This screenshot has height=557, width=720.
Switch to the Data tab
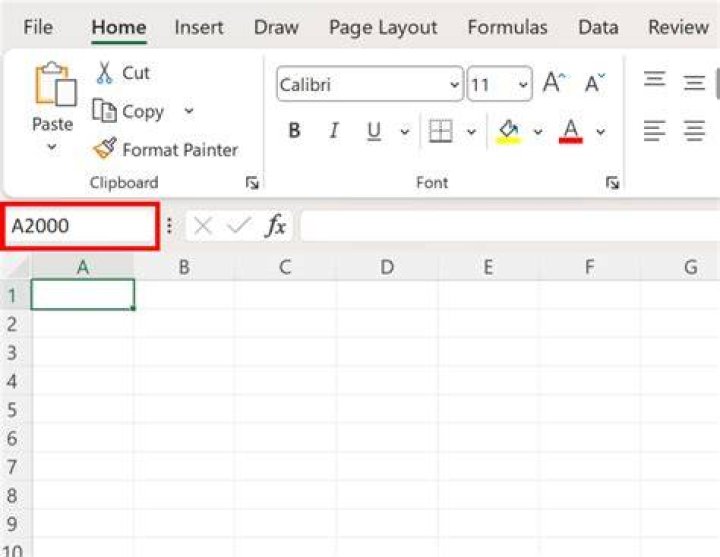[598, 27]
